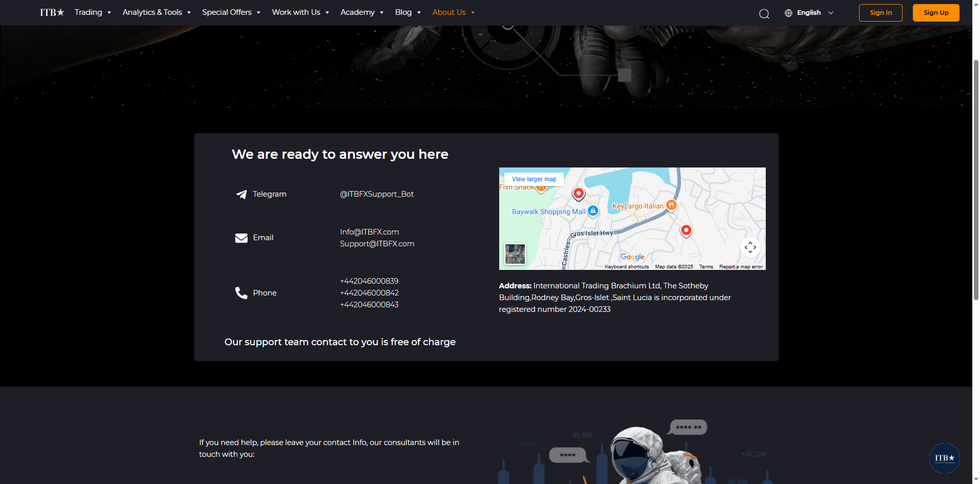Switch map to satellite imagery thumbnail
This screenshot has width=980, height=484.
tap(515, 254)
